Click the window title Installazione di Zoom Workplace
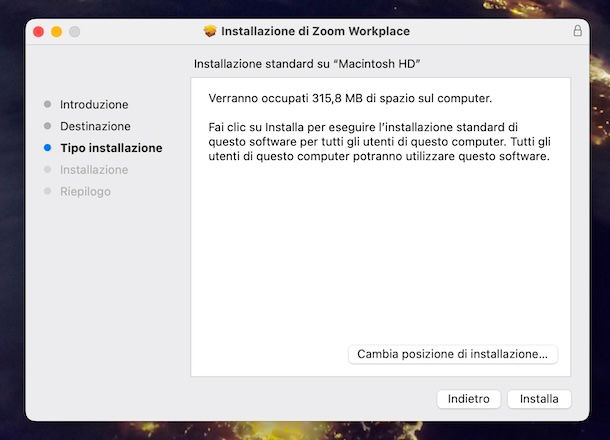The height and width of the screenshot is (440, 610). (x=315, y=31)
